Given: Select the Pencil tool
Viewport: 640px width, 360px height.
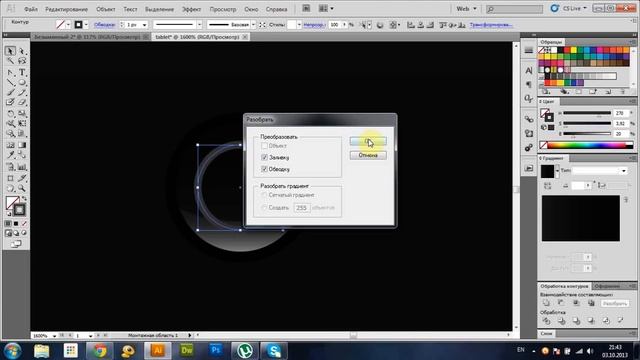Looking at the screenshot, I should click(x=22, y=93).
